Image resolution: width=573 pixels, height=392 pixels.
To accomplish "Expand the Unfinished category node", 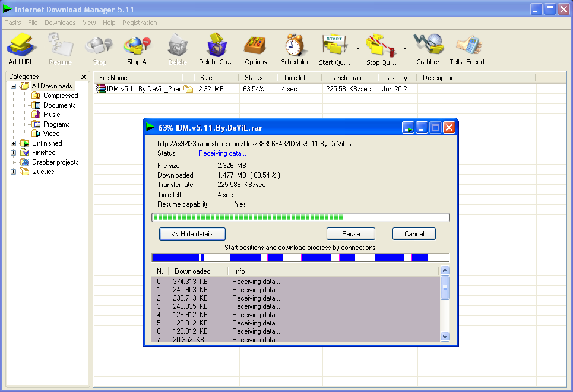I will click(x=13, y=143).
